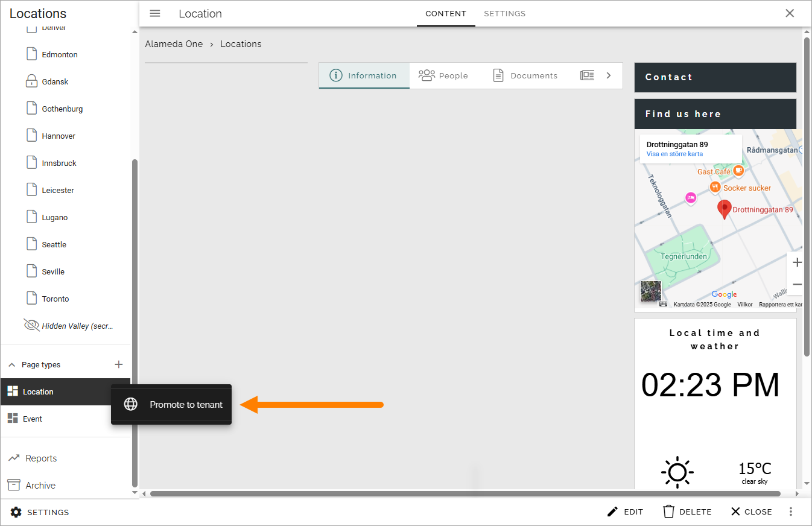Click the Toronto page icon

(32, 299)
